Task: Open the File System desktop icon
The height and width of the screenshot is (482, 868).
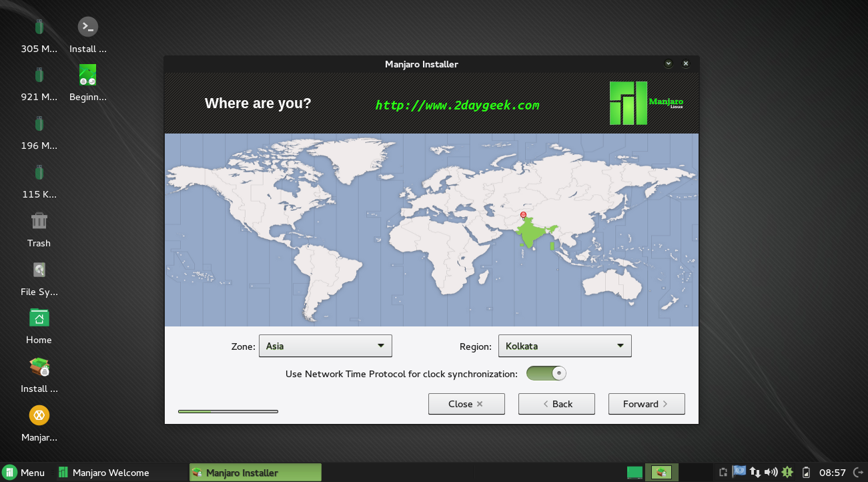Action: click(39, 270)
